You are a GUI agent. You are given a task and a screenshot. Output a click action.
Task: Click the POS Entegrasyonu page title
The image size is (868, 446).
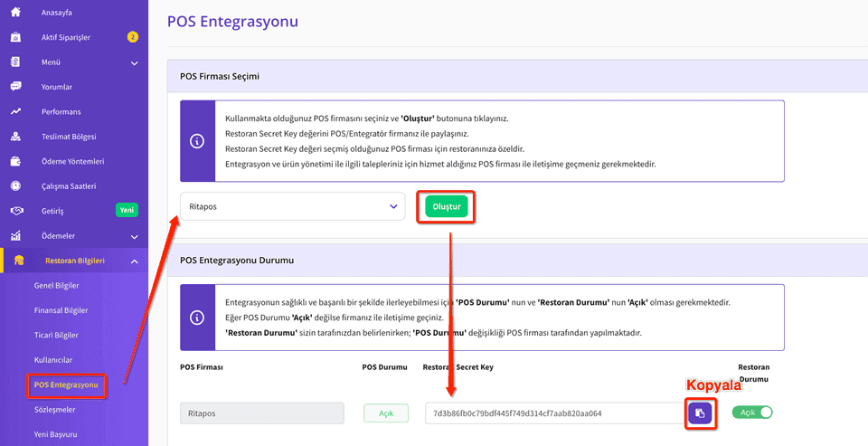[232, 22]
